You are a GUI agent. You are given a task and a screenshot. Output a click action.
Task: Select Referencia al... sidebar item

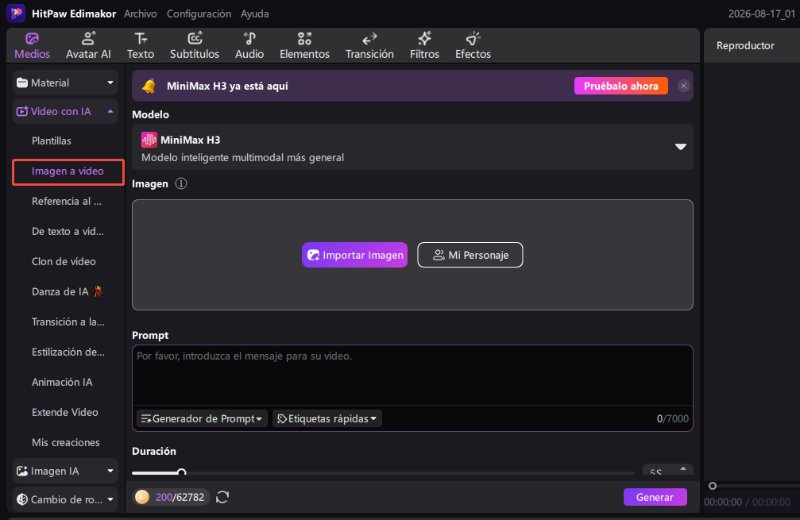(x=66, y=202)
